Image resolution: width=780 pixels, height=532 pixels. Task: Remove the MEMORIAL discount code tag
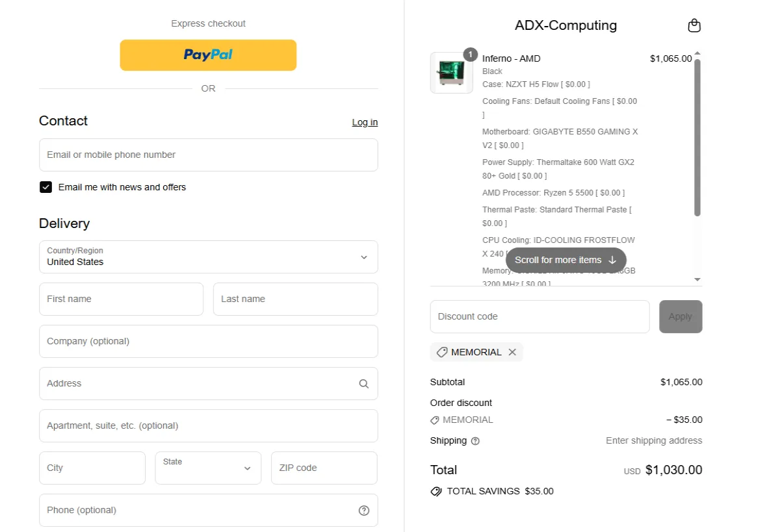512,352
